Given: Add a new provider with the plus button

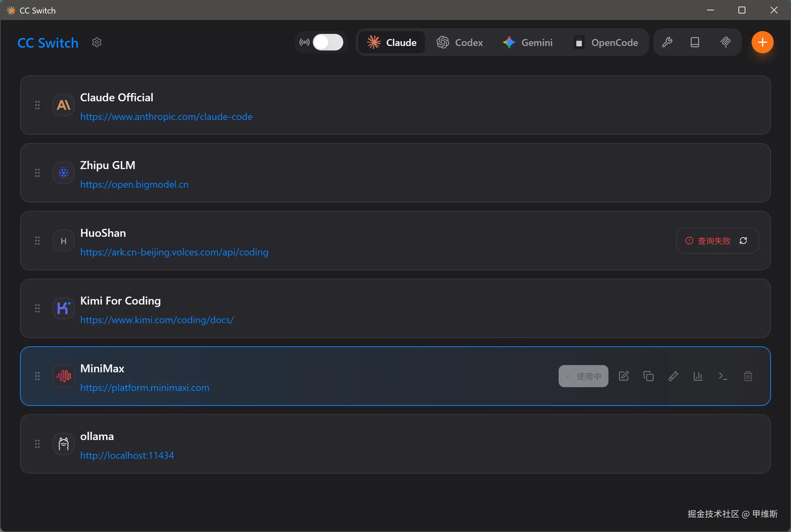Looking at the screenshot, I should (762, 42).
